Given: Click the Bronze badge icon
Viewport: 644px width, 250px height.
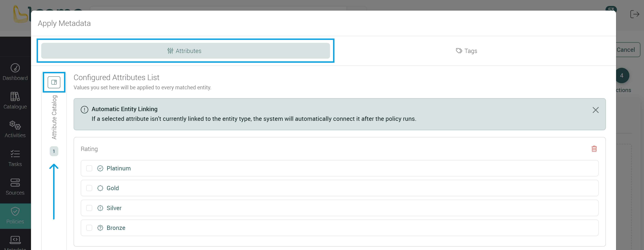Looking at the screenshot, I should [x=100, y=228].
